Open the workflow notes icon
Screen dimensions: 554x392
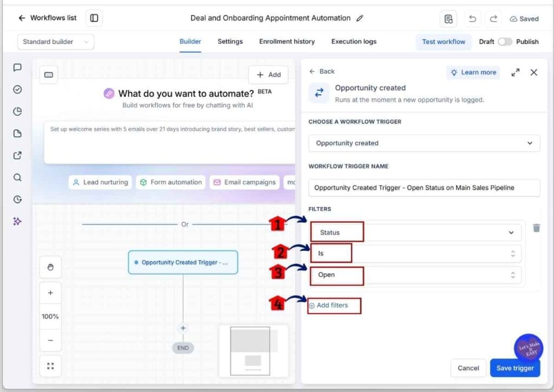pyautogui.click(x=449, y=19)
